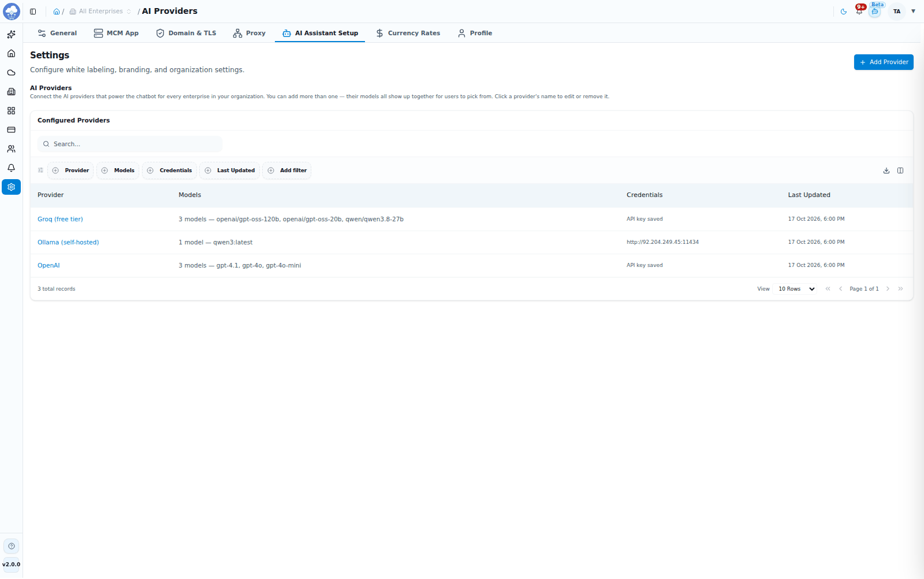Viewport: 924px width, 579px height.
Task: Click the Add Provider button
Action: coord(884,62)
